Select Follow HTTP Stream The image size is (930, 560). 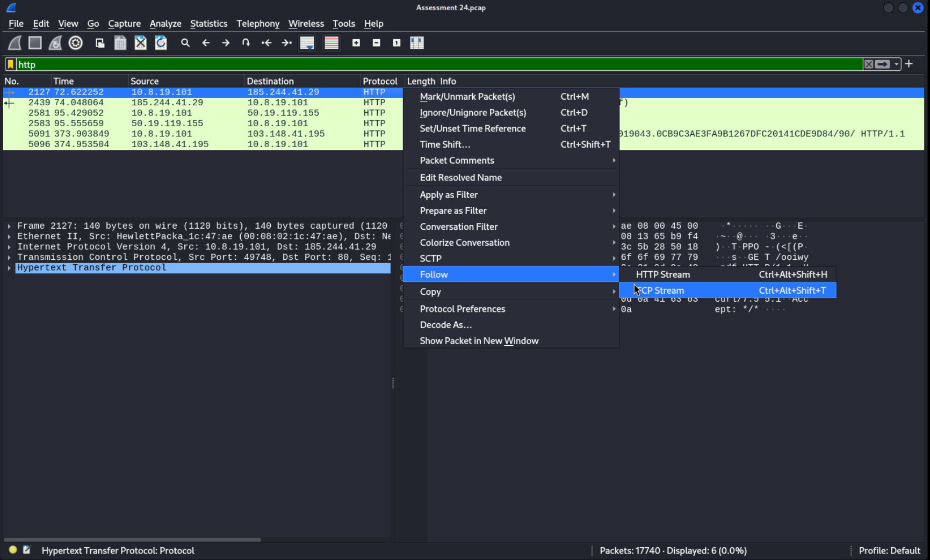coord(662,274)
